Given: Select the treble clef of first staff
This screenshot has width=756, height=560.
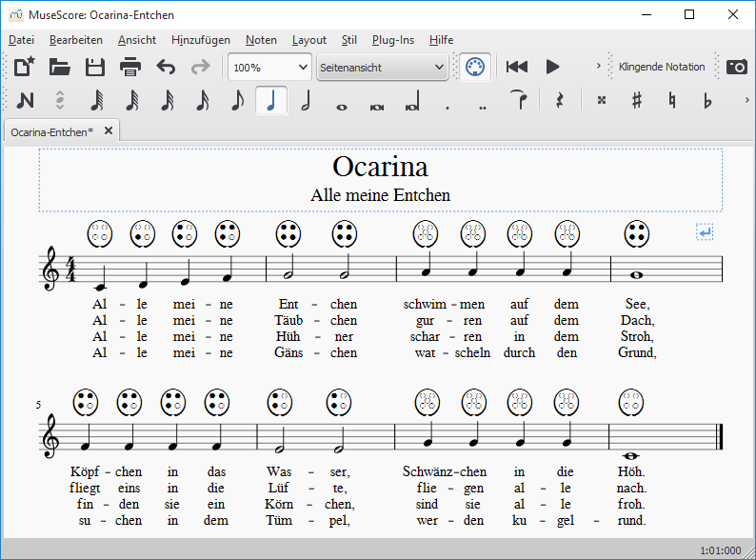Looking at the screenshot, I should tap(50, 269).
